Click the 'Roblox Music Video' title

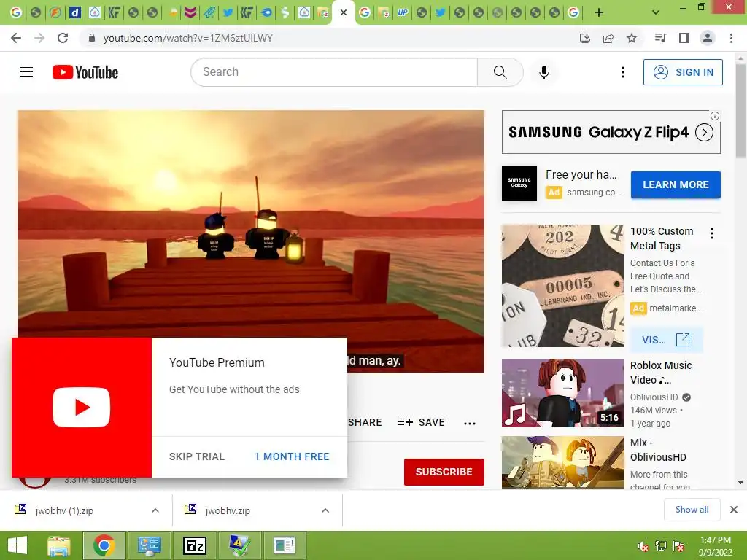coord(661,373)
